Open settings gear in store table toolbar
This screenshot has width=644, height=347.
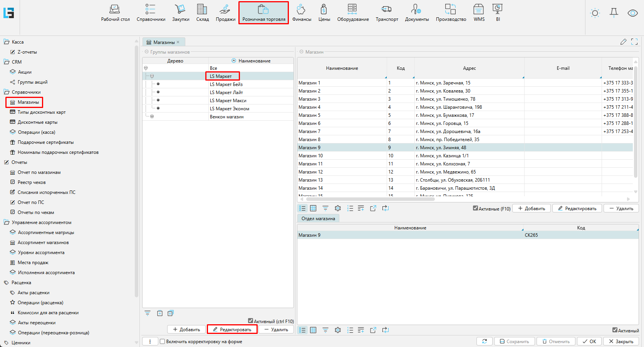coord(338,208)
